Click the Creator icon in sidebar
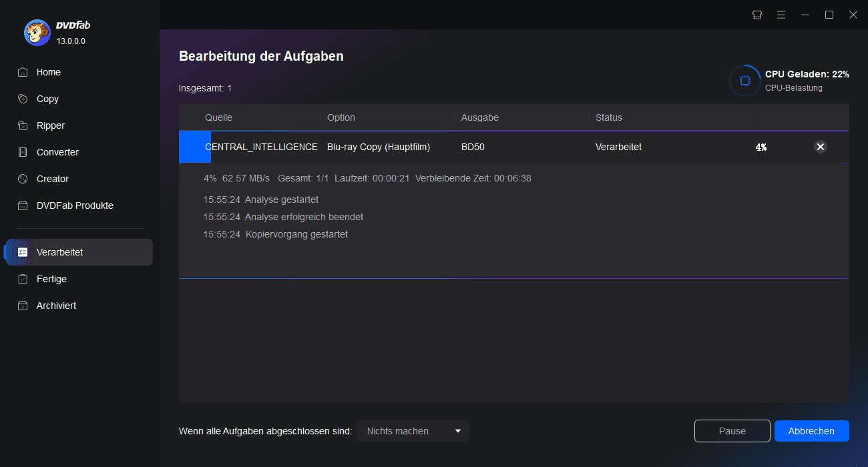 (x=23, y=179)
